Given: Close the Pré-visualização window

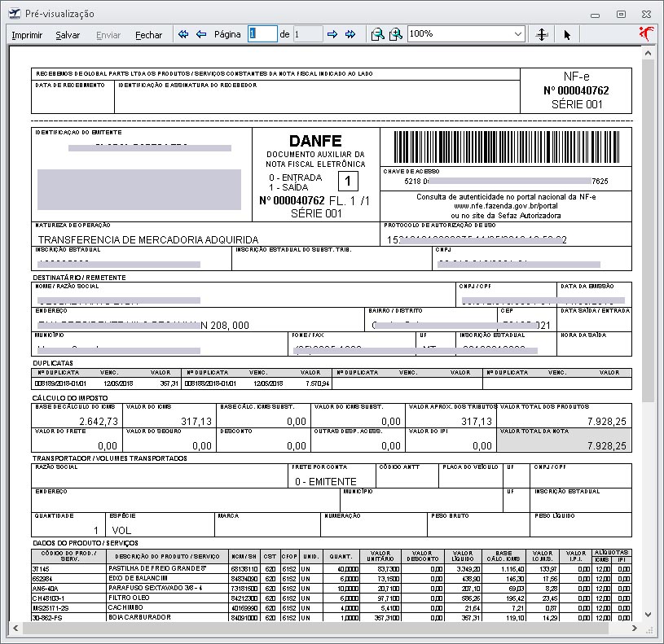Looking at the screenshot, I should (646, 15).
